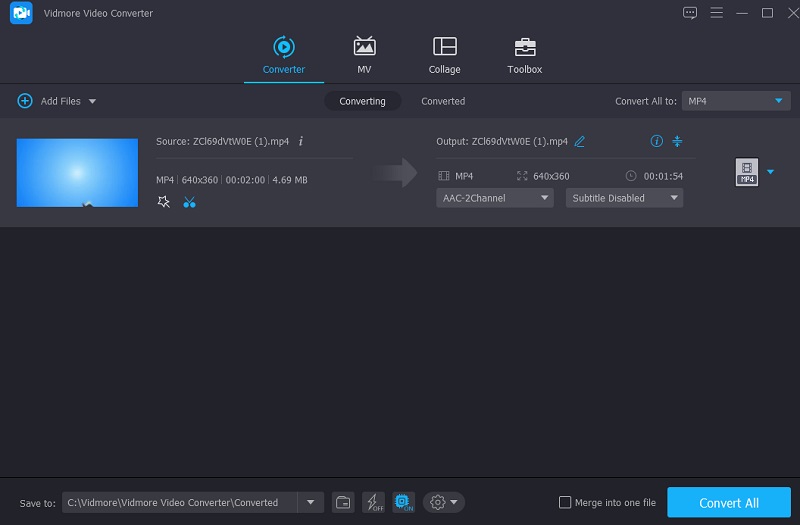Viewport: 800px width, 525px height.
Task: Click the scissors cut icon
Action: coord(189,202)
